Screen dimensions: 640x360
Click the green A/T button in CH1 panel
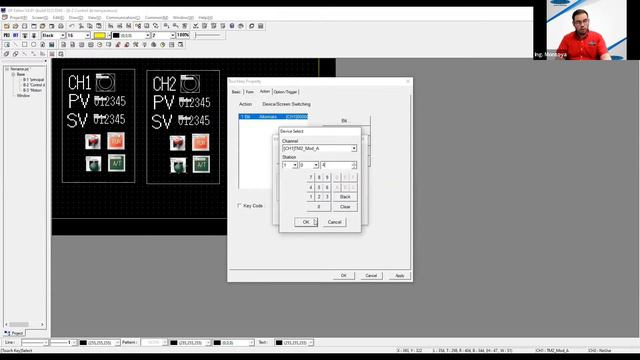116,163
